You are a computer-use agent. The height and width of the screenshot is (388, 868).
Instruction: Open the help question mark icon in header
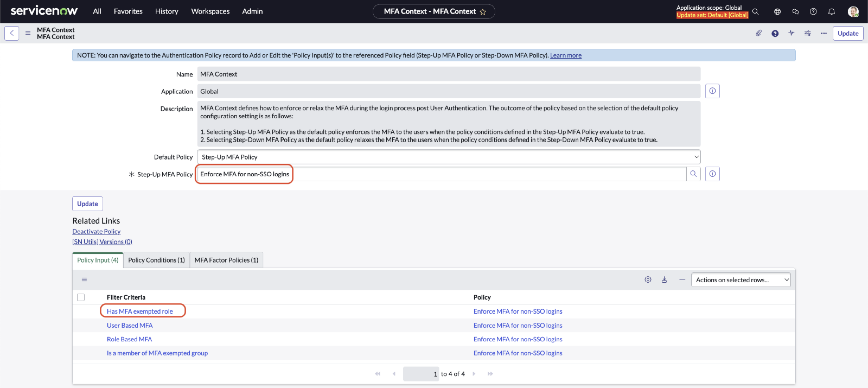[x=813, y=11]
